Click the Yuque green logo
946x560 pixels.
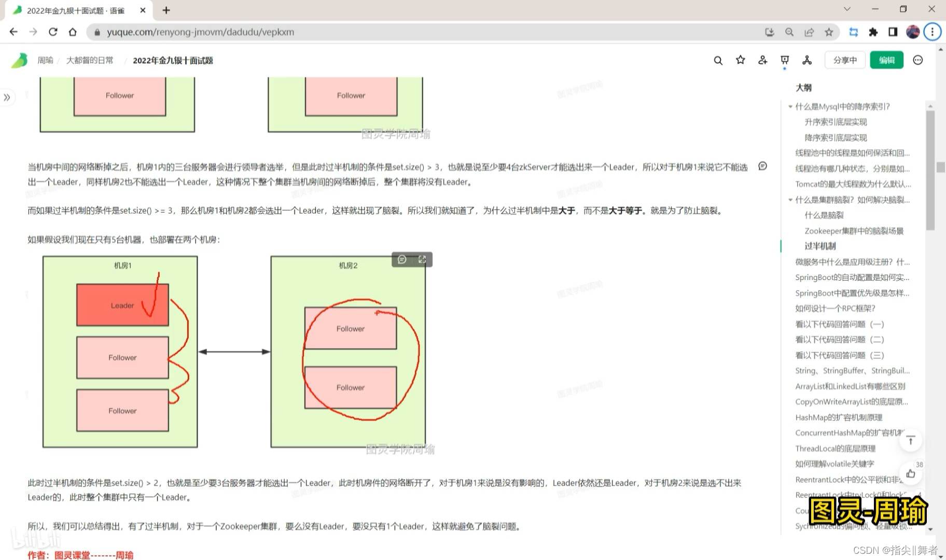point(20,61)
